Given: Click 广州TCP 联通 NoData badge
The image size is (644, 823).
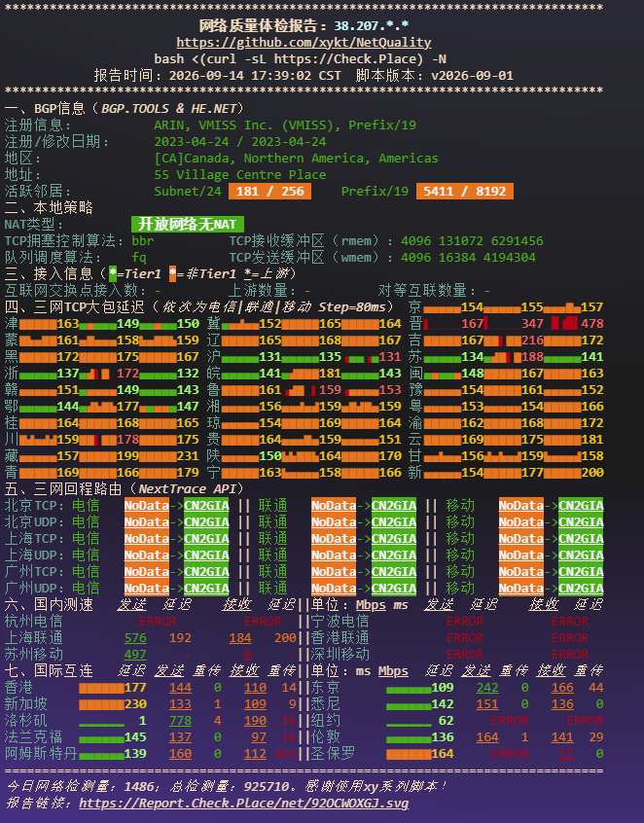Looking at the screenshot, I should 334,572.
